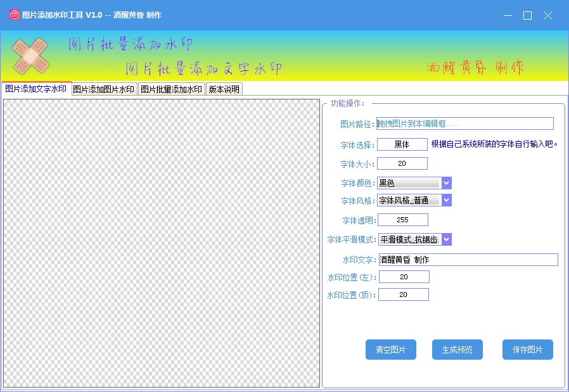Click the 清空图片 clear button
The height and width of the screenshot is (392, 569).
(x=391, y=349)
